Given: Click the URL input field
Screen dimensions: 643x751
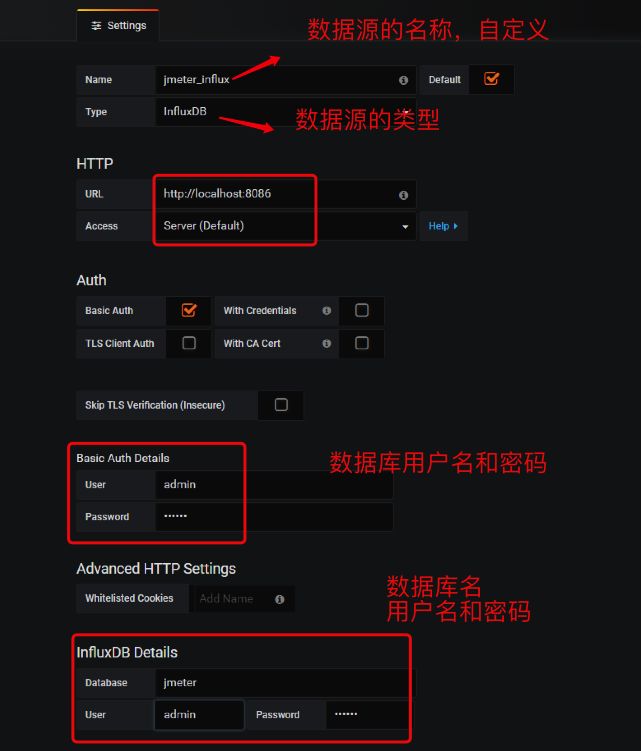Looking at the screenshot, I should click(286, 194).
